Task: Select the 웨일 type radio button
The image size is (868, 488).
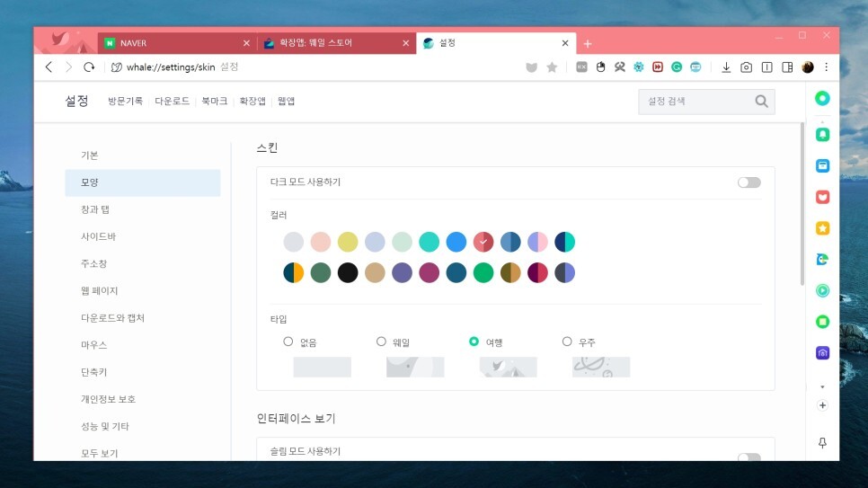Action: (381, 342)
